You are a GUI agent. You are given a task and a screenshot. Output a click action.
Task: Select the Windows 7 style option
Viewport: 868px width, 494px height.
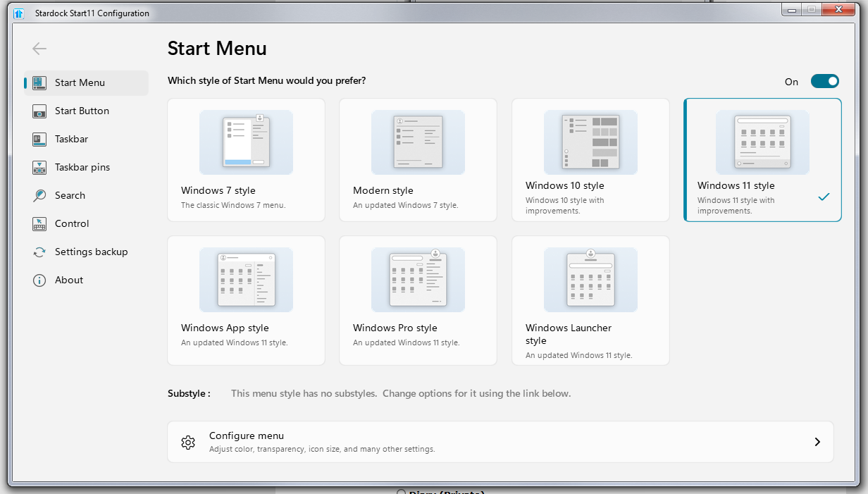(246, 160)
